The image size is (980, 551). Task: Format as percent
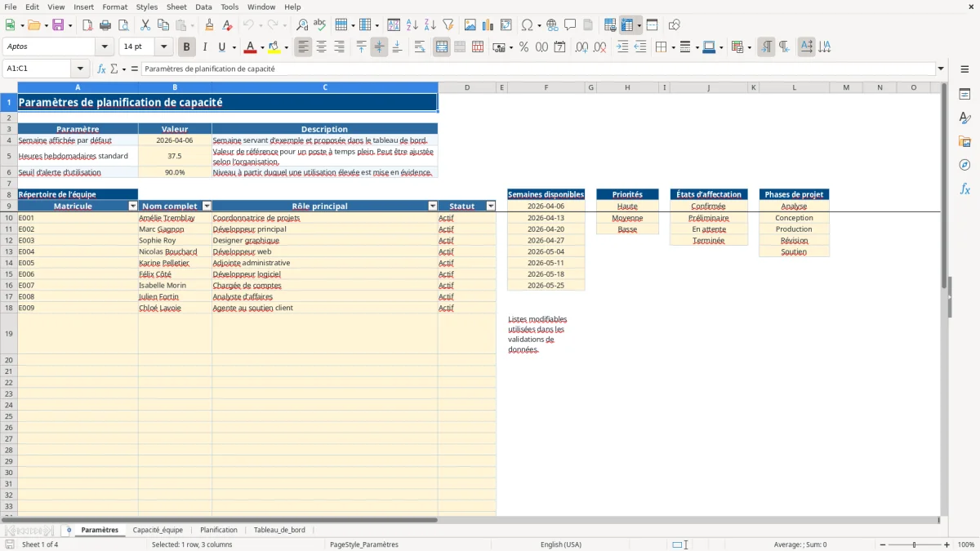coord(523,47)
